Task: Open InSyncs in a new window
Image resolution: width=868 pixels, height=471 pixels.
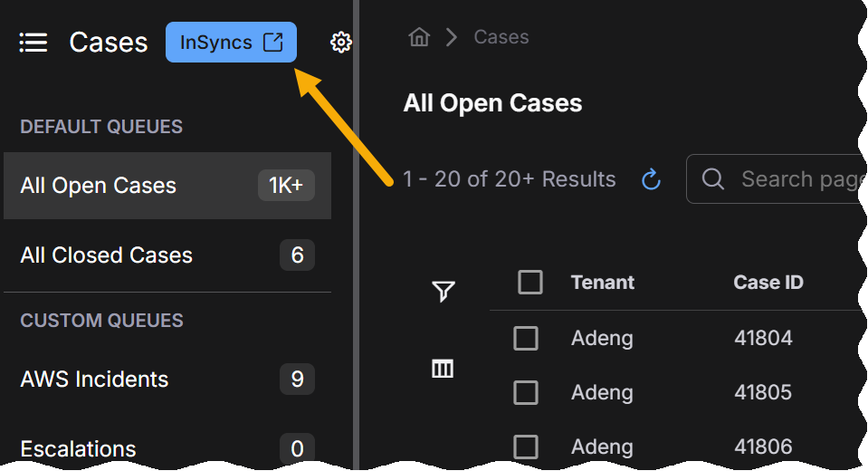Action: click(x=231, y=43)
